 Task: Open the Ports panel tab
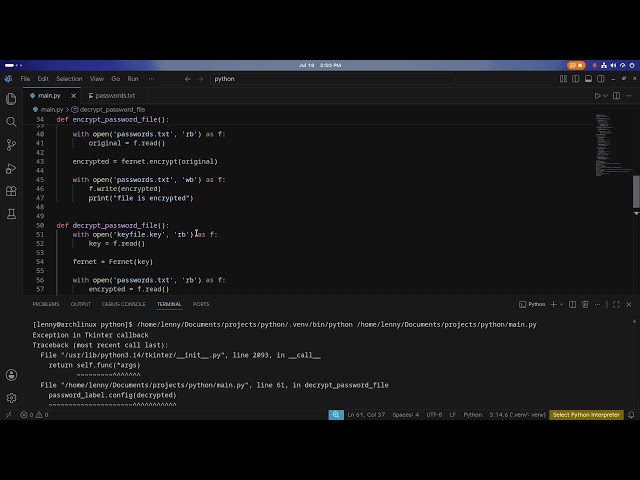201,304
